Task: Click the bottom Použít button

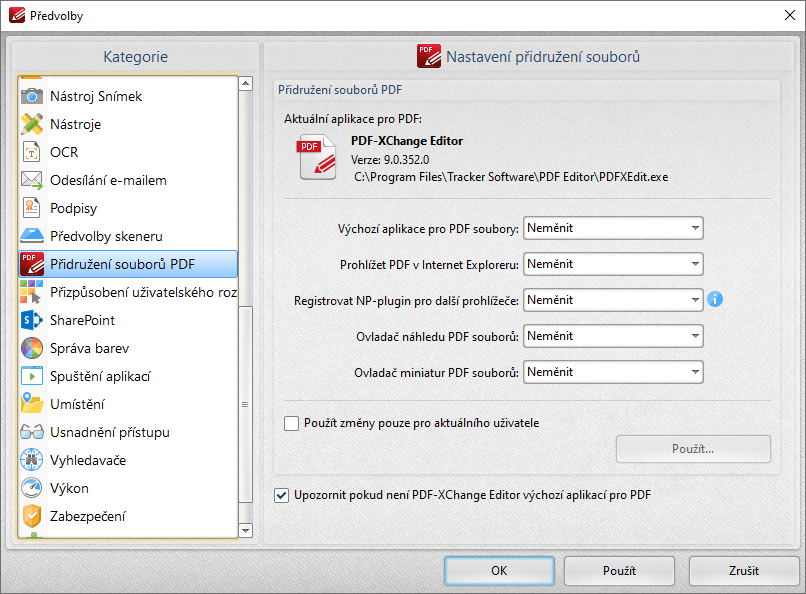Action: click(x=619, y=570)
